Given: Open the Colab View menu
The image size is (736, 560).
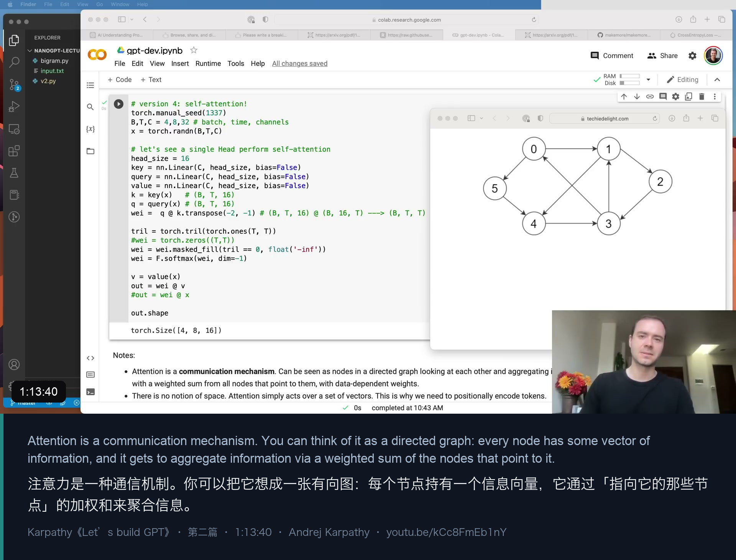Looking at the screenshot, I should 157,64.
